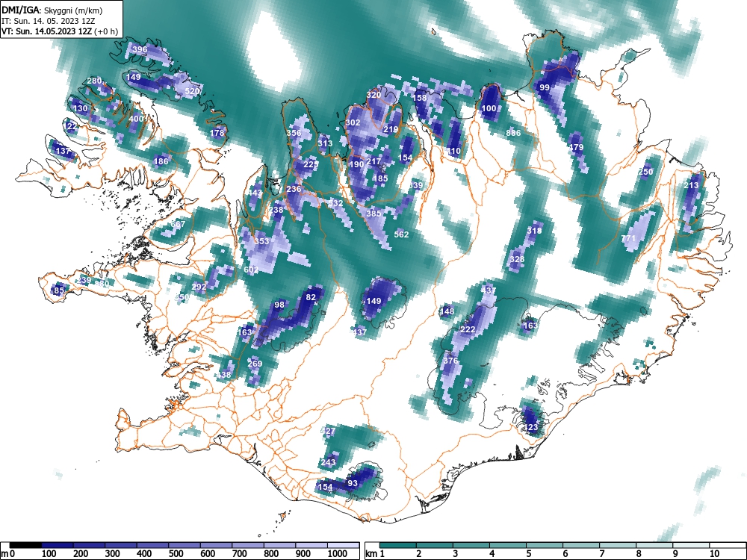Click the map value '771'
747x560 pixels.
pyautogui.click(x=629, y=238)
